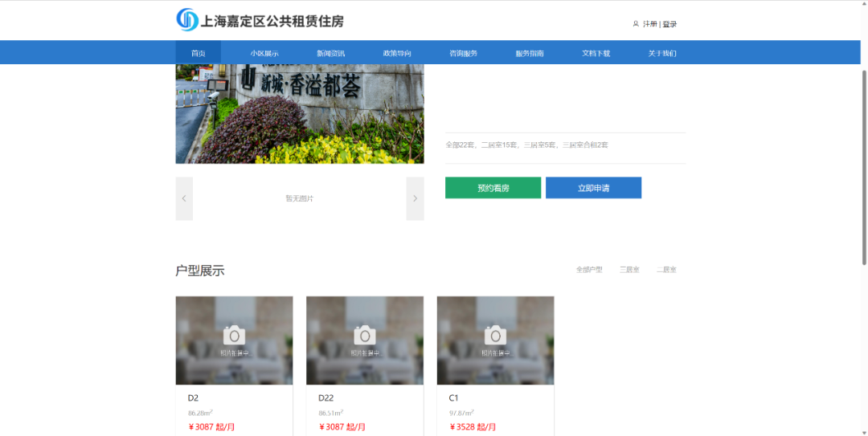Click next arrow in image carousel
Screen dimensions: 868x436
click(x=415, y=198)
